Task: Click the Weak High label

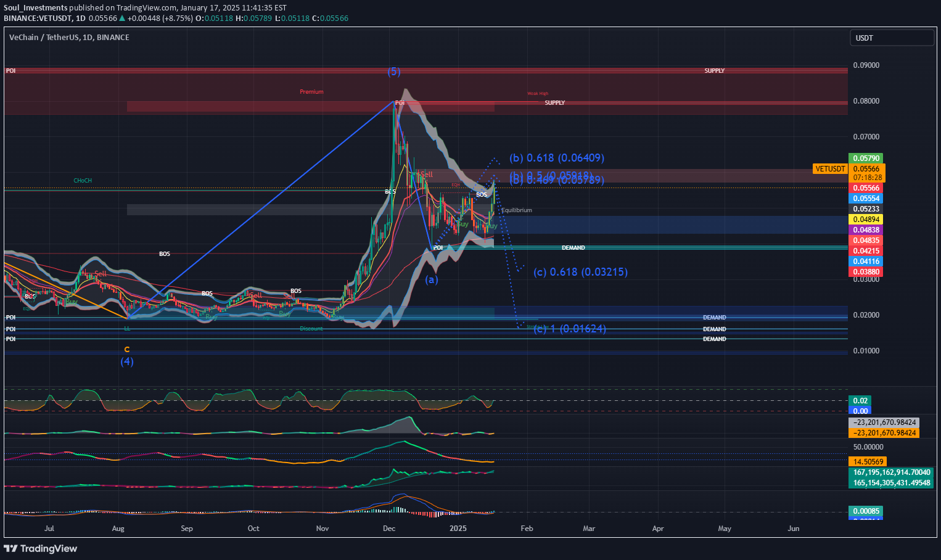Action: (x=538, y=94)
